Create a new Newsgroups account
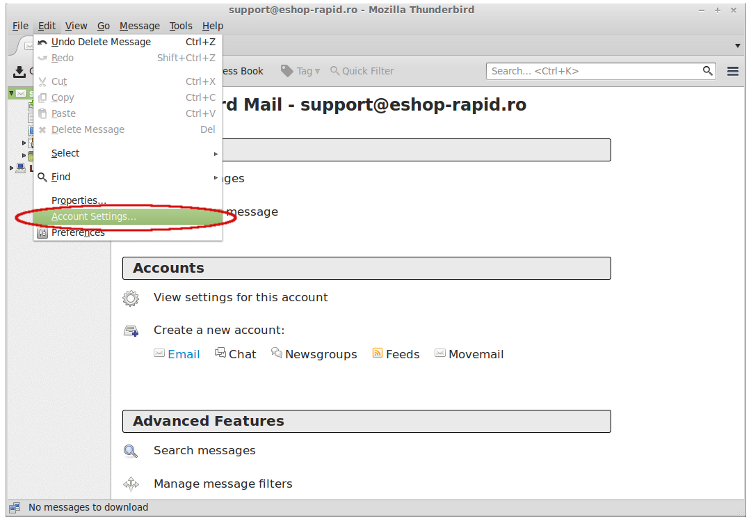The width and height of the screenshot is (751, 519). tap(321, 354)
